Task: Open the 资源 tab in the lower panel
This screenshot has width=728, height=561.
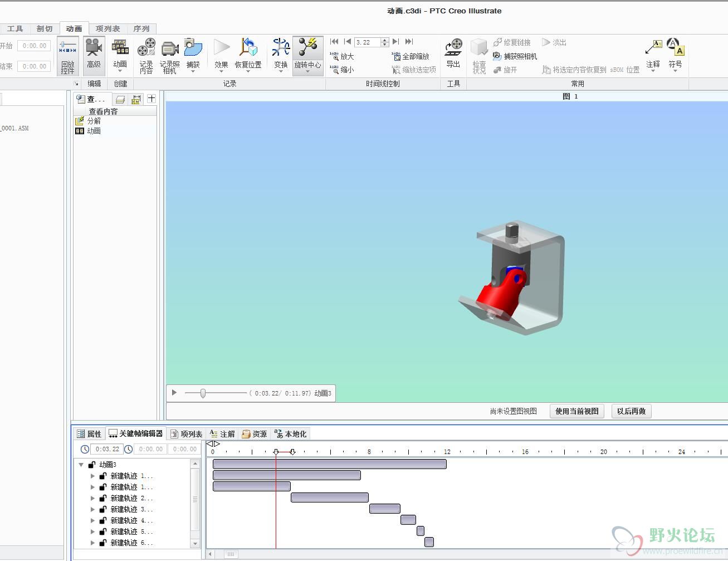Action: click(254, 434)
